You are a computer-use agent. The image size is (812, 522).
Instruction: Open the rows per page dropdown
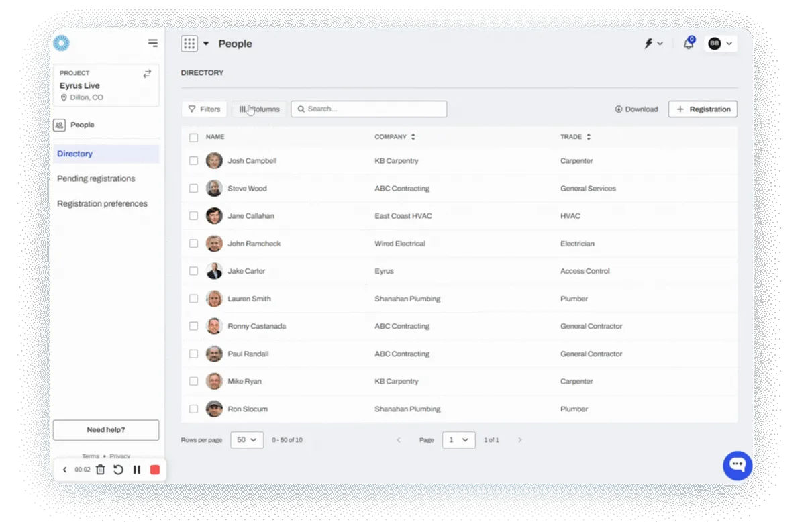[x=246, y=439]
